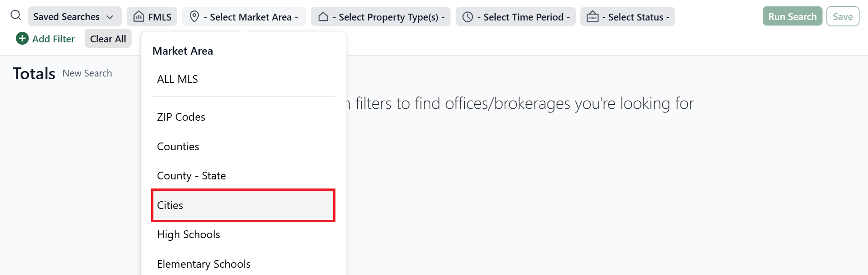Screen dimensions: 868x275
Task: Click the house icon on Select Property Type(s)
Action: coord(324,16)
